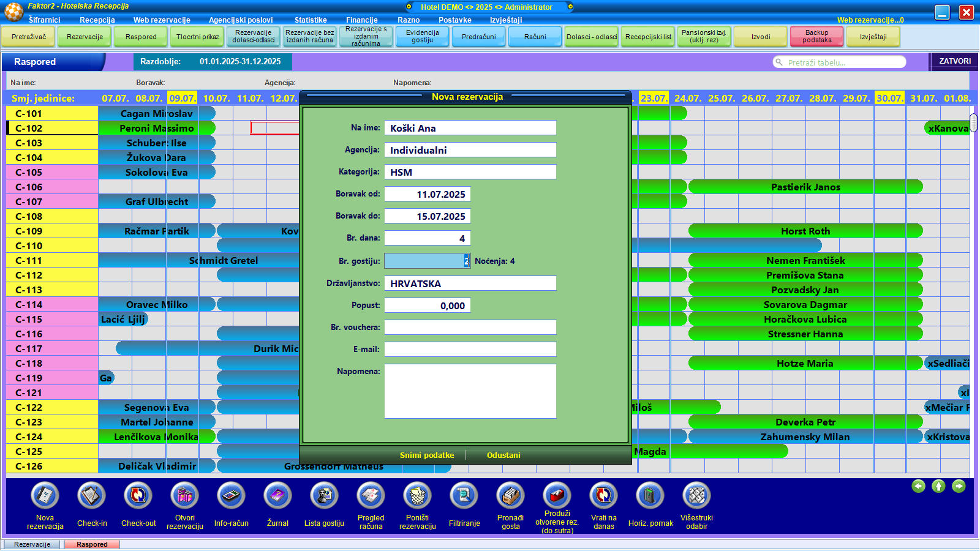
Task: Click the Br. vouchera input field
Action: [x=470, y=328]
